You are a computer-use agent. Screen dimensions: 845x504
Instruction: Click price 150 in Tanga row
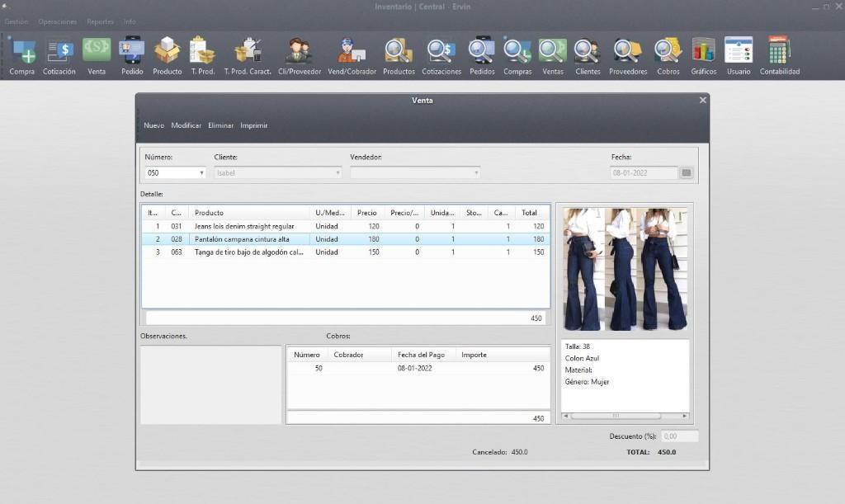pyautogui.click(x=374, y=252)
